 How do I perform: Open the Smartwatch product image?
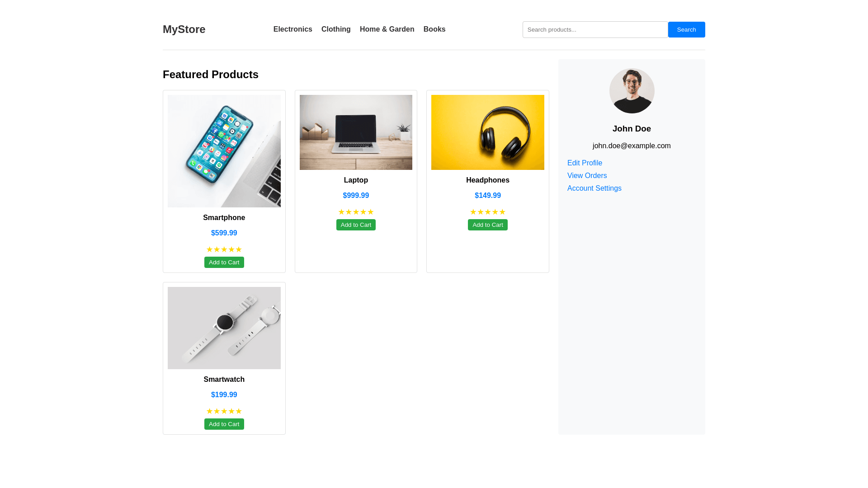pyautogui.click(x=224, y=328)
